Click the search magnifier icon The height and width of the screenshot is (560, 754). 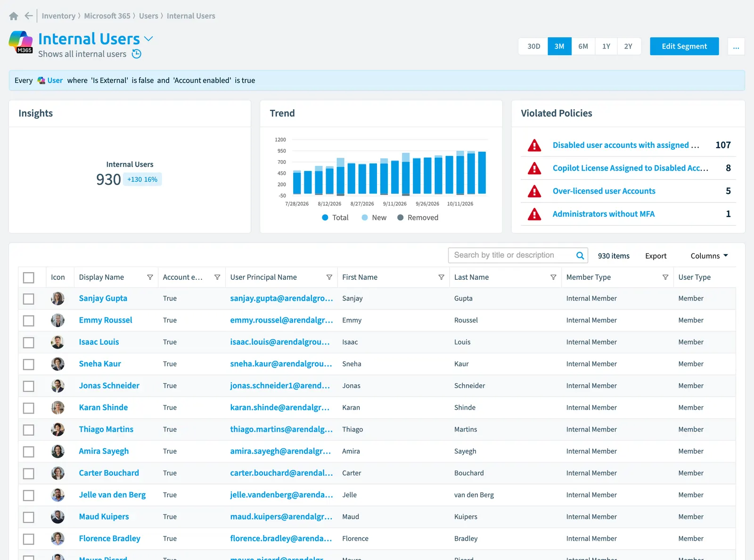pyautogui.click(x=580, y=255)
